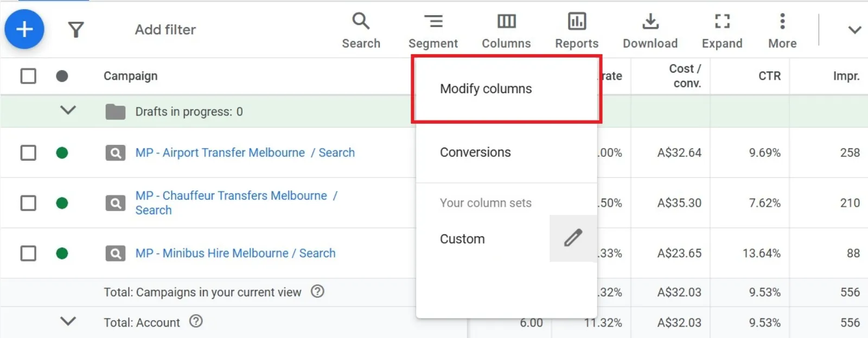This screenshot has height=338, width=868.
Task: Click the Total: Account 11.32% rate value
Action: click(x=603, y=323)
